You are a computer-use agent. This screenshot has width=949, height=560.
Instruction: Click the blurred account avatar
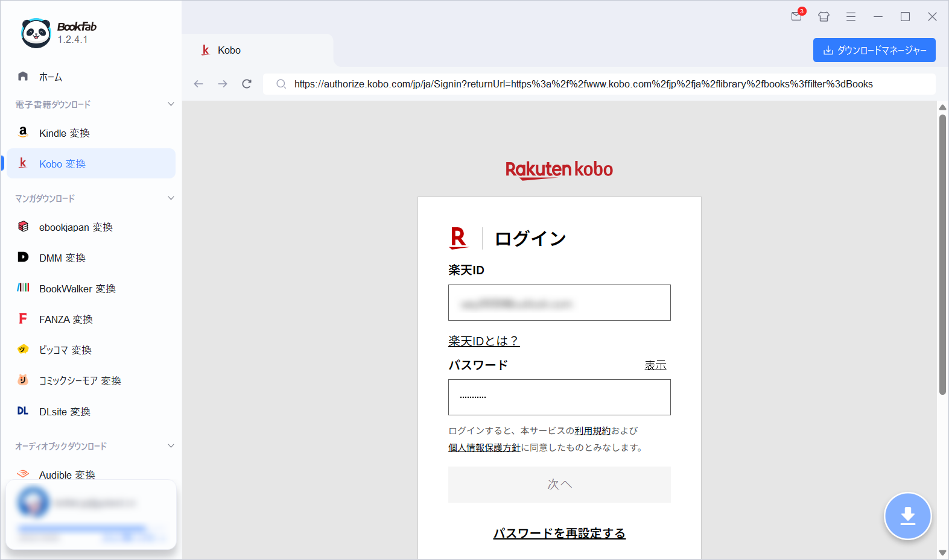[33, 502]
